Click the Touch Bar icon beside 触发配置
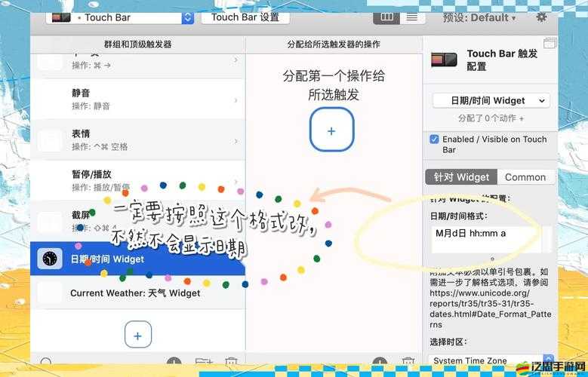The width and height of the screenshot is (588, 377). coord(444,60)
